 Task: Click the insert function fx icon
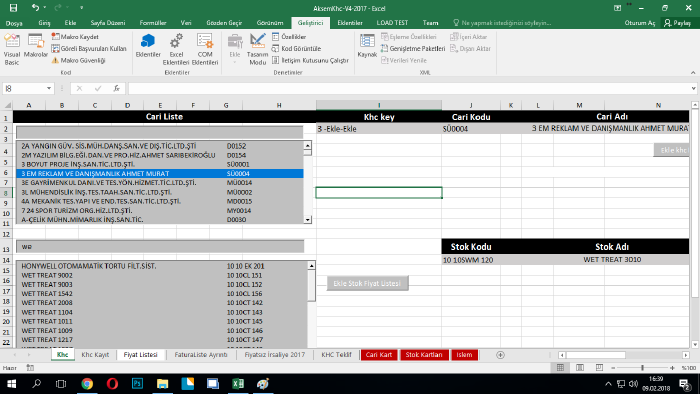pyautogui.click(x=117, y=88)
